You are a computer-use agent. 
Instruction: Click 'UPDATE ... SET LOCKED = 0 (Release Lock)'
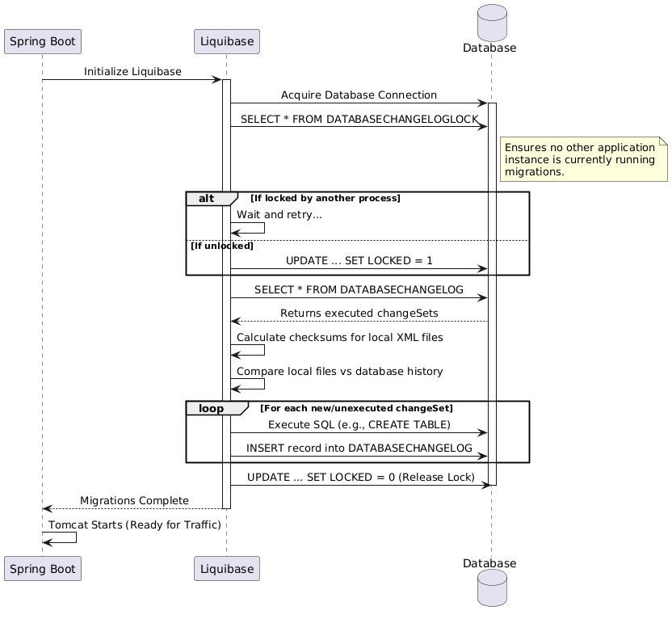click(x=361, y=477)
